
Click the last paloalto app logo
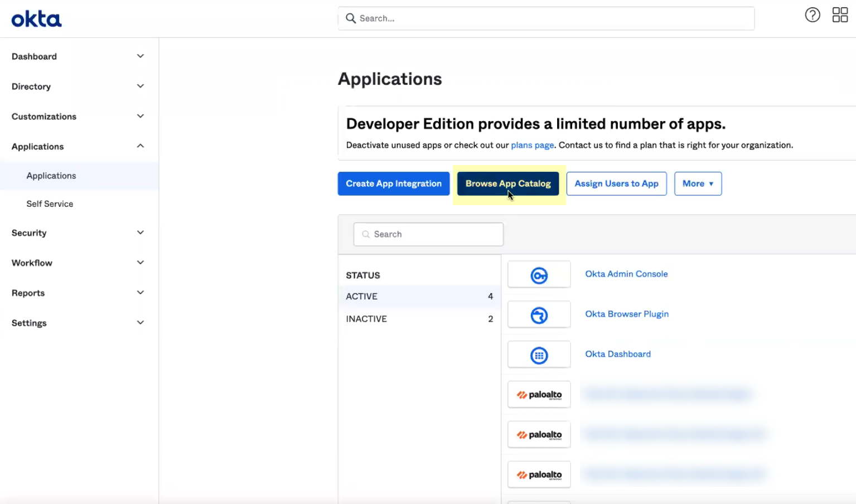539,475
